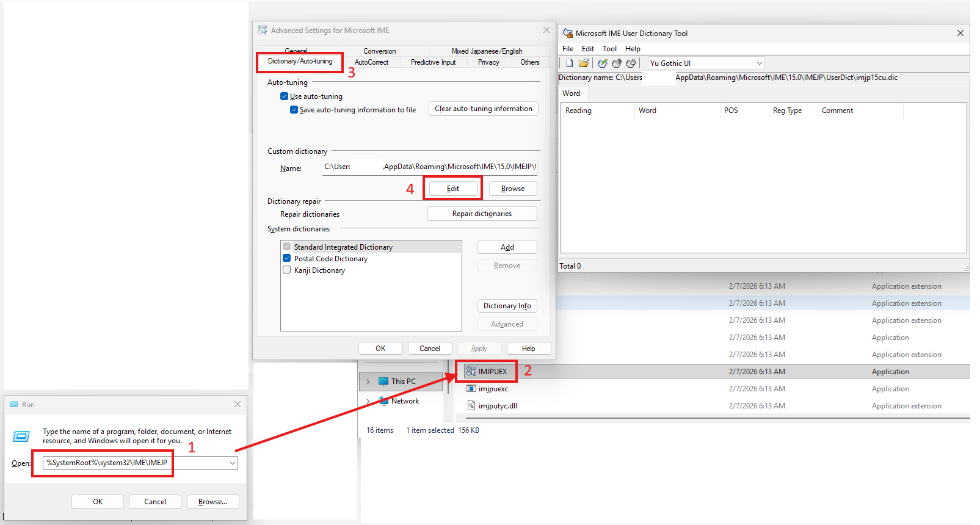The height and width of the screenshot is (525, 980).
Task: Click Browse for custom dictionary
Action: (x=513, y=189)
